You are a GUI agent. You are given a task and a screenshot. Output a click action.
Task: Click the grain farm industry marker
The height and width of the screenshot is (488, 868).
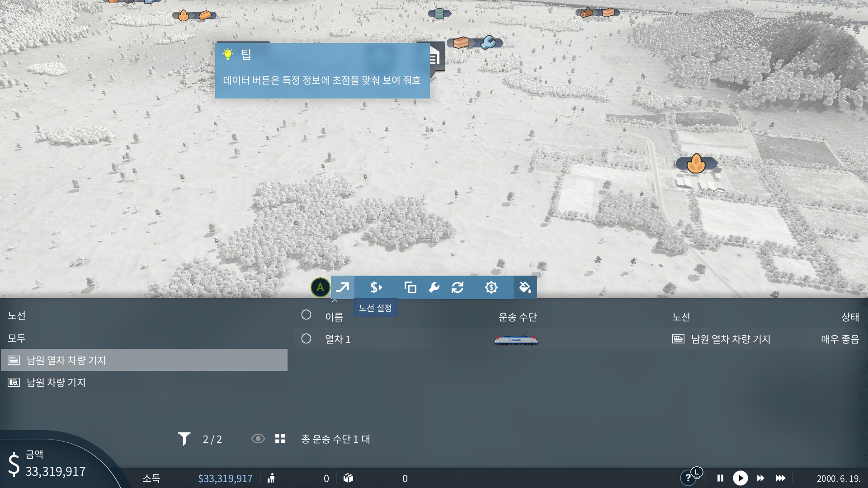(696, 163)
